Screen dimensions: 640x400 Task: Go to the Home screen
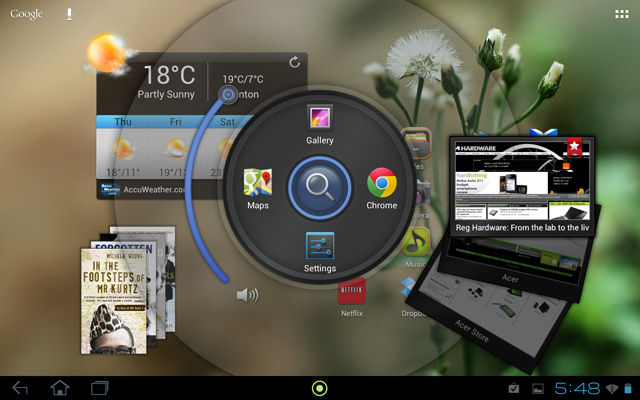coord(60,388)
